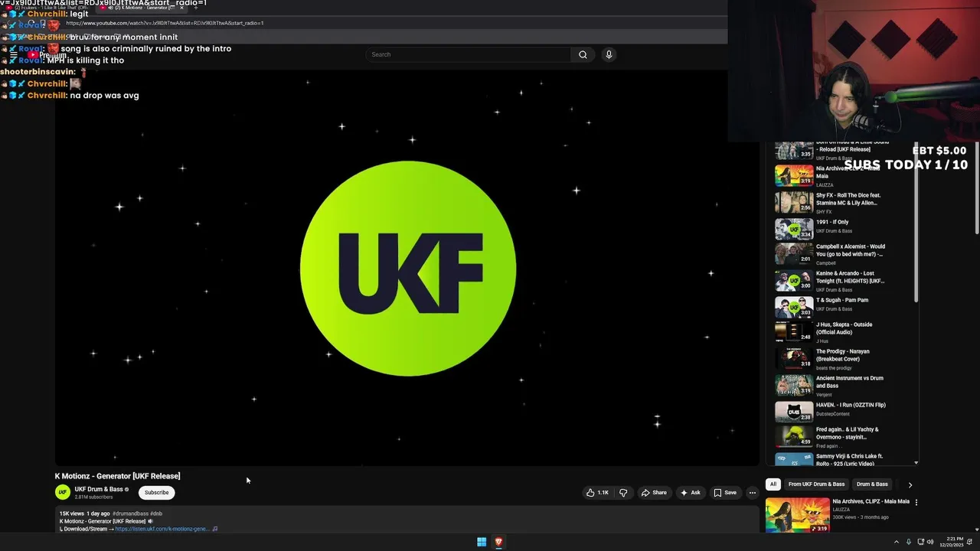Open the taskbar network tray icon
The width and height of the screenshot is (980, 551).
(920, 542)
